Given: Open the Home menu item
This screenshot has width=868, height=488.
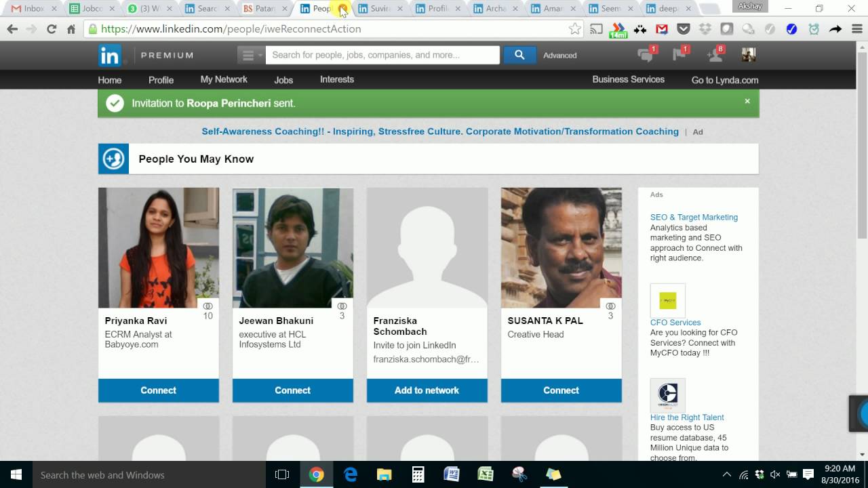Looking at the screenshot, I should tap(110, 80).
